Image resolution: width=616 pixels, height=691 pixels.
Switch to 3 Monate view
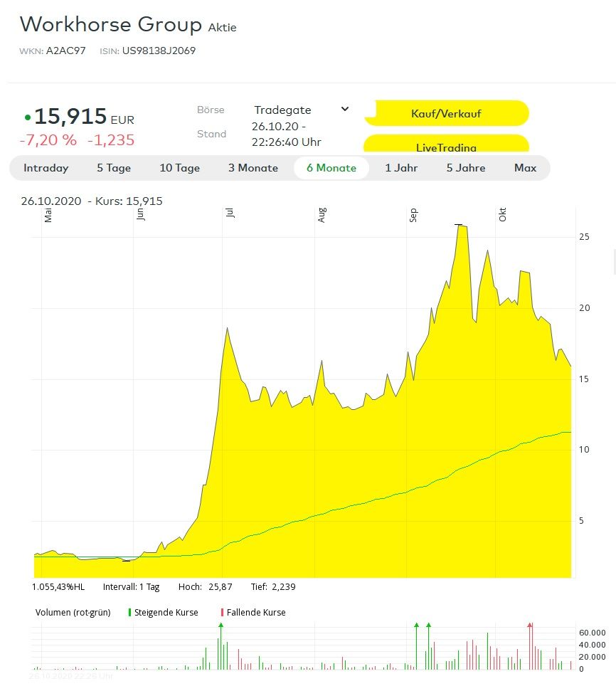coord(253,168)
